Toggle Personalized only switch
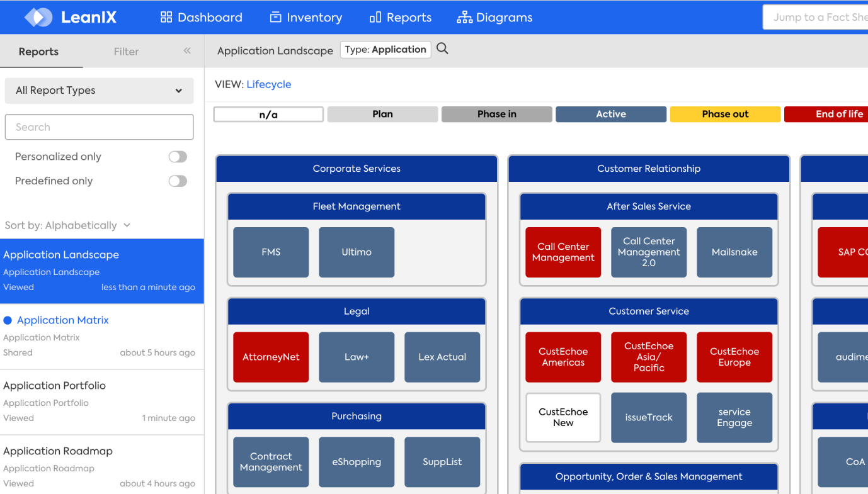Screen dimensions: 868x494 coord(178,157)
